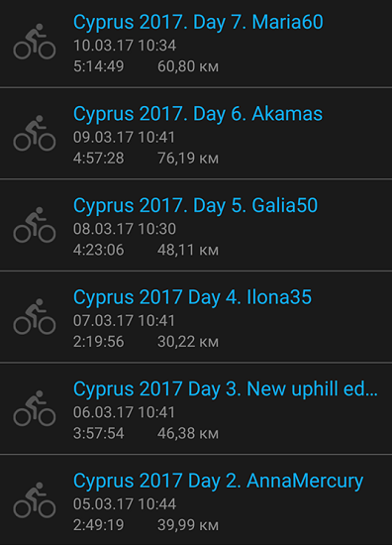Tap cycling icon next to Day 6 Akamas
This screenshot has width=392, height=545.
(x=35, y=133)
